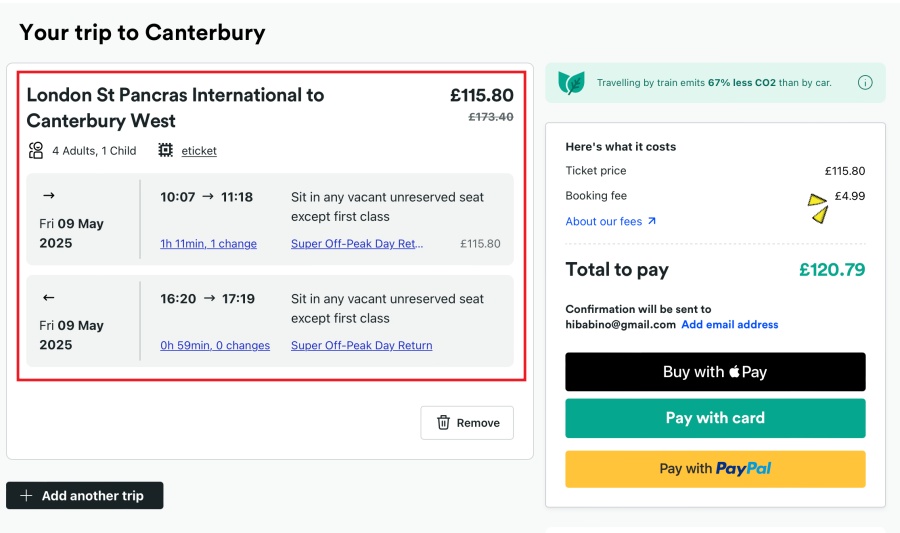The height and width of the screenshot is (533, 900).
Task: Click the yellow sparkle beside booking fee
Action: pyautogui.click(x=818, y=208)
